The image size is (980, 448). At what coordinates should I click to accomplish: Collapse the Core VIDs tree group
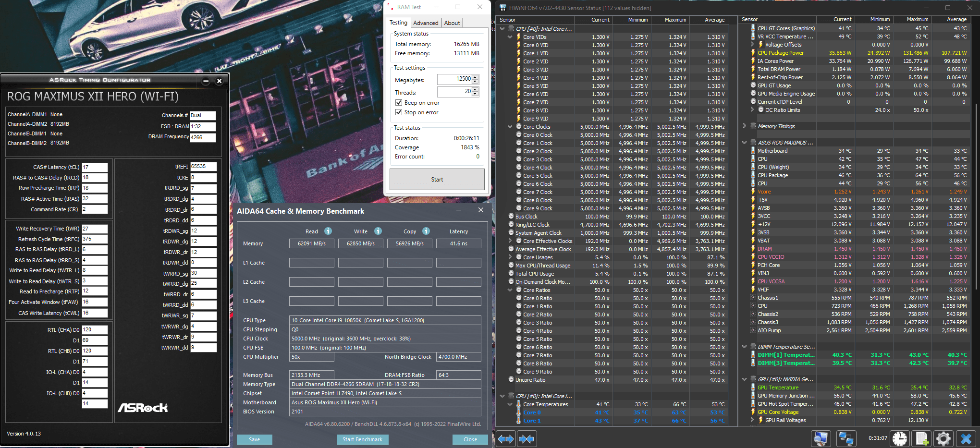510,37
